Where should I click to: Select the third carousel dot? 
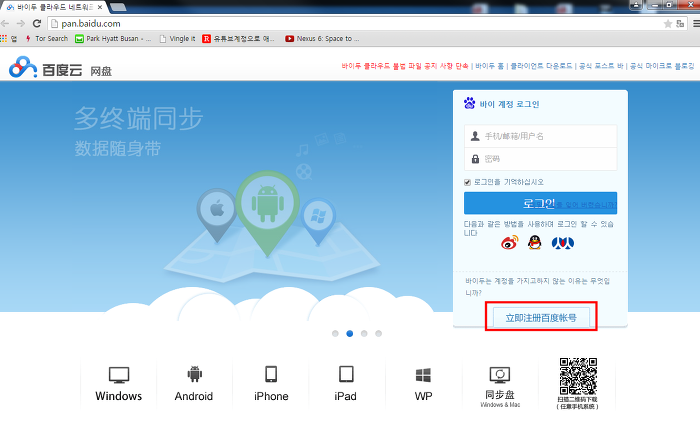pyautogui.click(x=364, y=333)
